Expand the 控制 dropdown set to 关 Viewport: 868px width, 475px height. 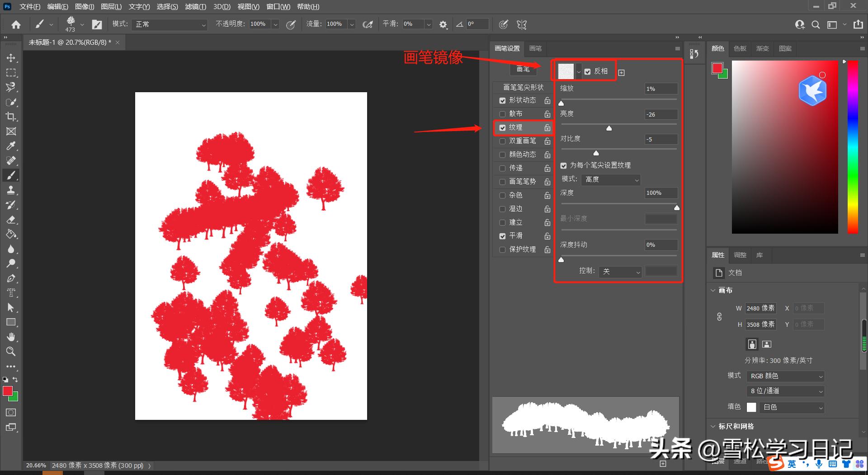coord(620,272)
